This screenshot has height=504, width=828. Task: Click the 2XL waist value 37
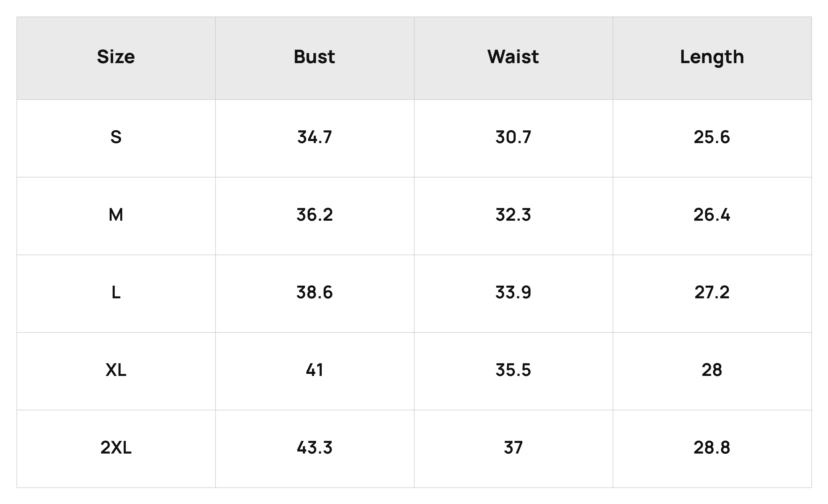click(513, 448)
